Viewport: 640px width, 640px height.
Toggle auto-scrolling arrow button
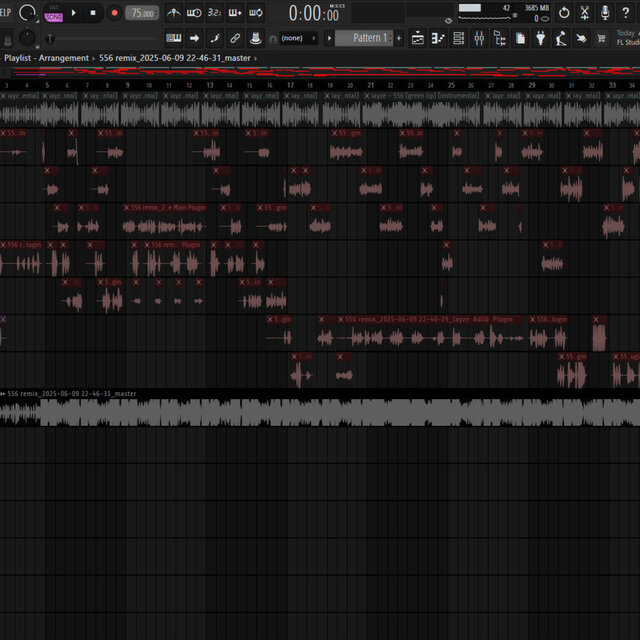pos(194,38)
